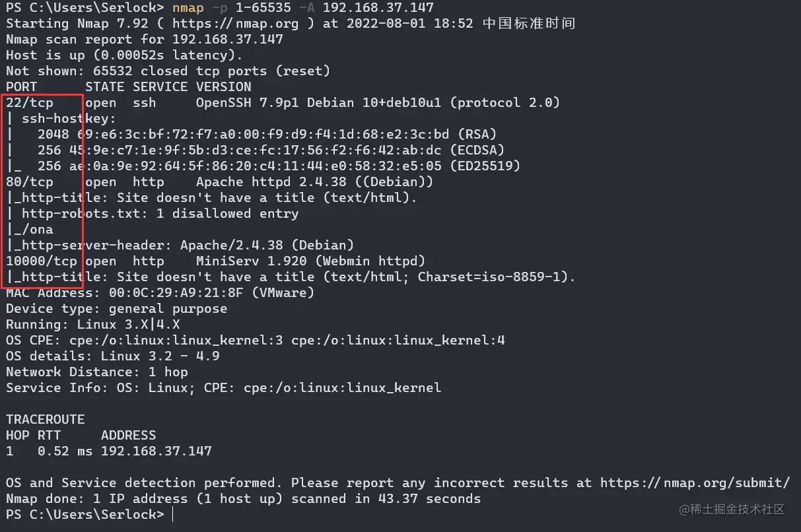Click the 80/tcp port entry
801x532 pixels.
(30, 182)
